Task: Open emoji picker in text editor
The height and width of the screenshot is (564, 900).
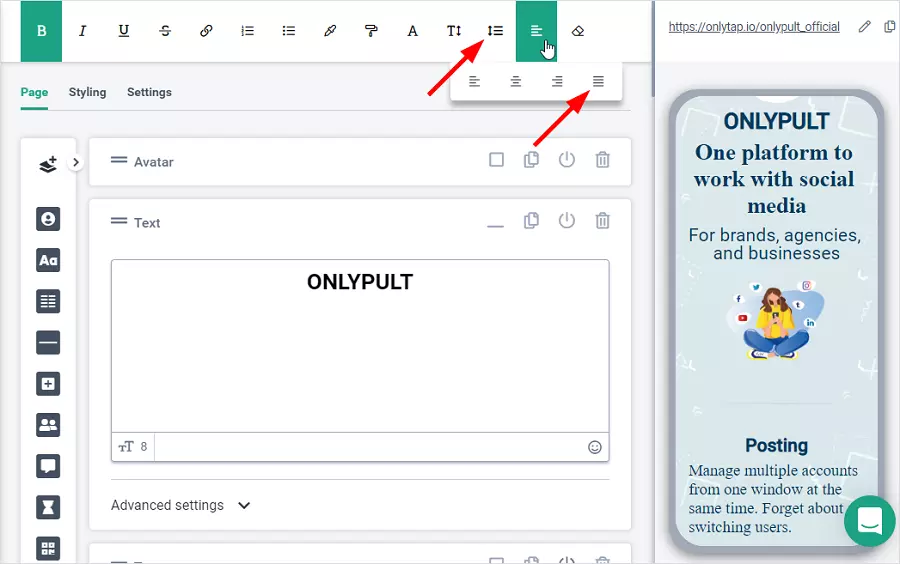Action: point(595,447)
